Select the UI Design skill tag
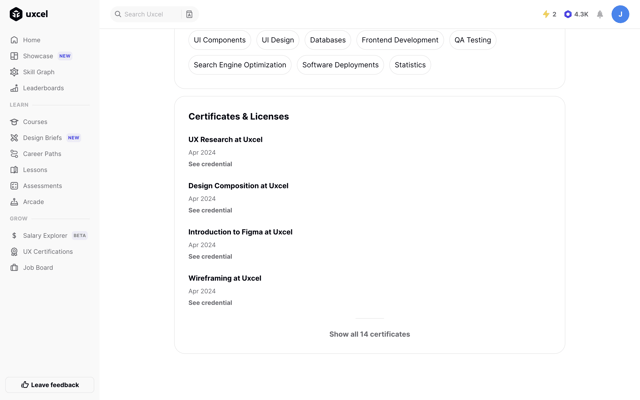Image resolution: width=640 pixels, height=400 pixels. (278, 40)
